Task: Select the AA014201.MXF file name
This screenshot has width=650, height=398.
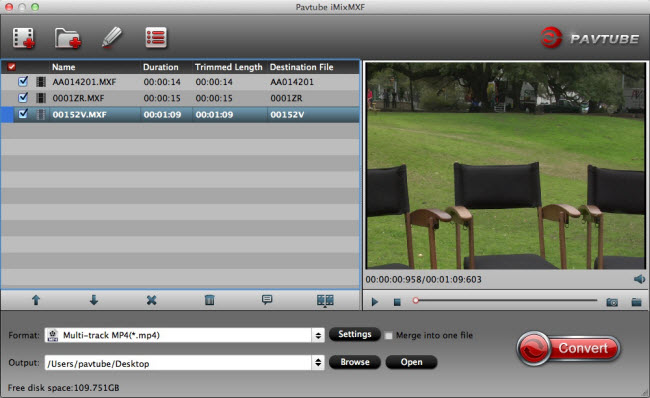Action: 84,82
